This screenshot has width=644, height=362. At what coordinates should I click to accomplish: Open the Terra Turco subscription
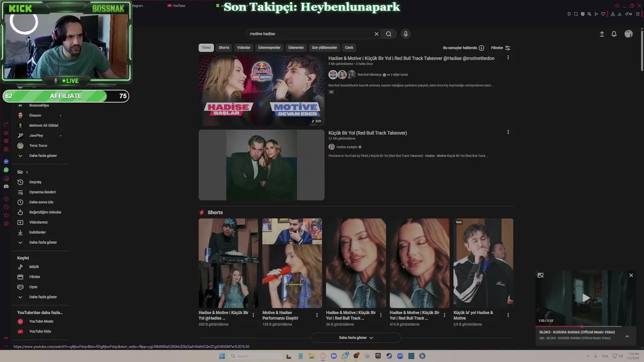(38, 146)
